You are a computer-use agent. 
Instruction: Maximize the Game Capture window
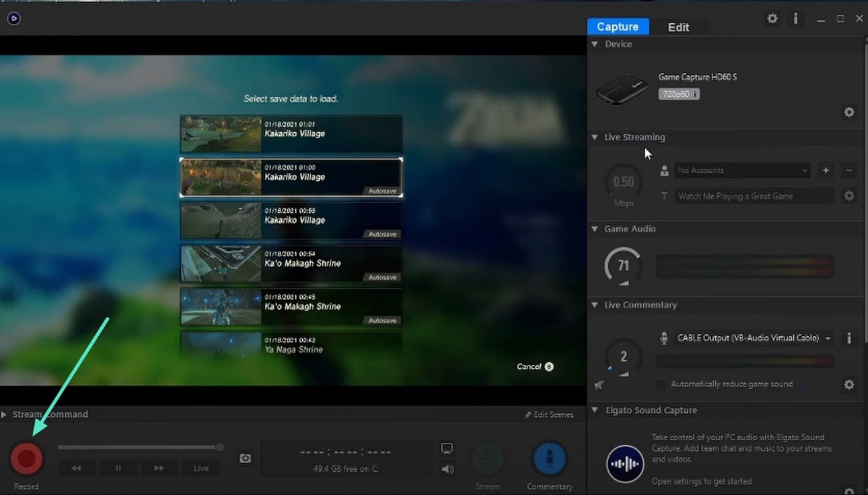840,19
